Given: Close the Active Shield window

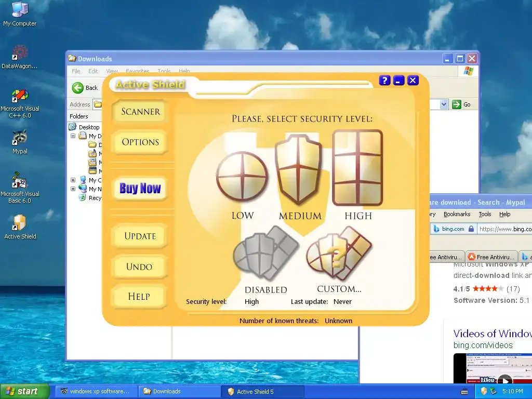Looking at the screenshot, I should (413, 81).
